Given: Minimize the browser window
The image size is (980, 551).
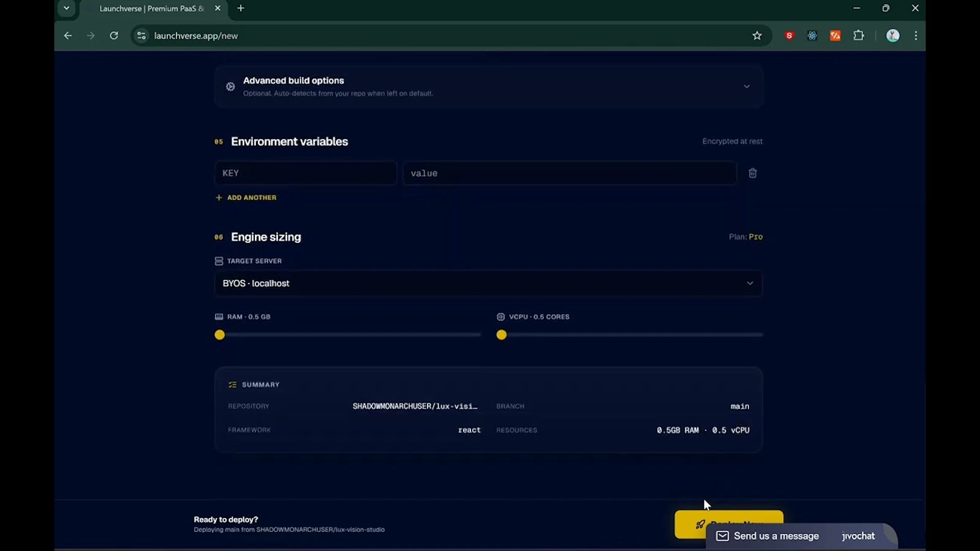Looking at the screenshot, I should (857, 9).
